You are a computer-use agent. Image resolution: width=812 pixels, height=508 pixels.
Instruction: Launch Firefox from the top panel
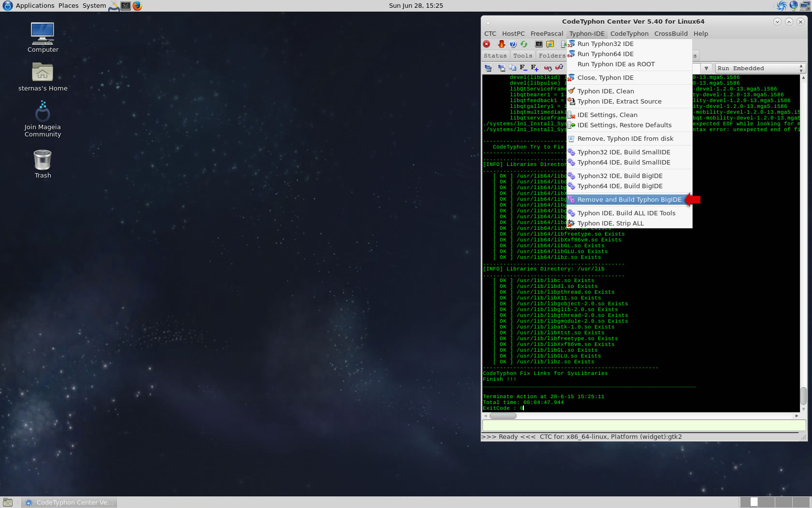click(x=137, y=6)
